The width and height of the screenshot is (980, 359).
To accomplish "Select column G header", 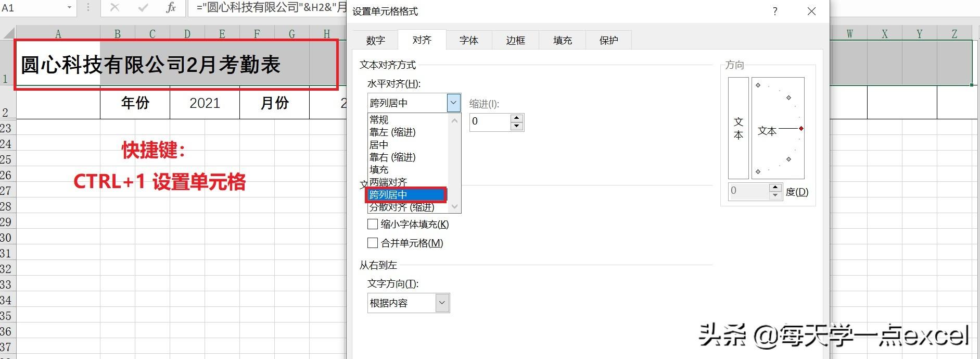I will [291, 34].
